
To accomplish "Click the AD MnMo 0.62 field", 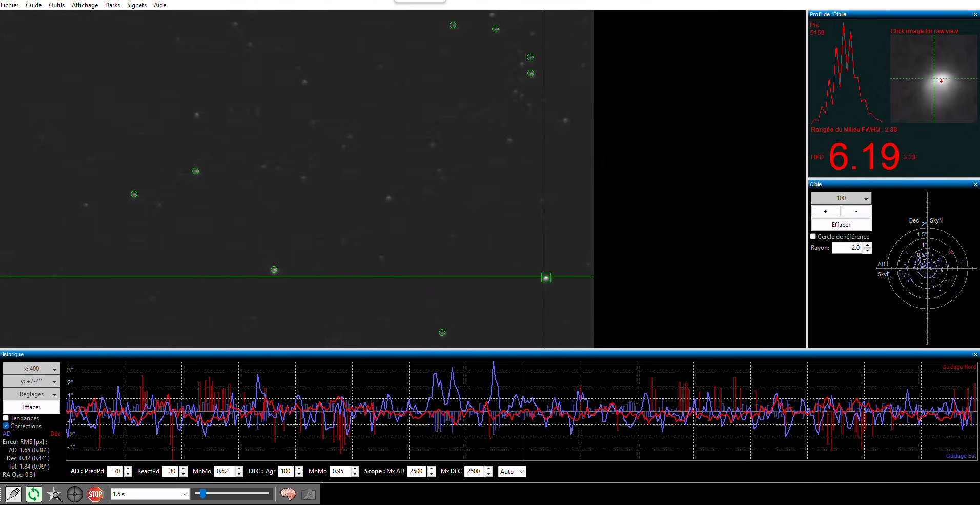I will tap(224, 472).
